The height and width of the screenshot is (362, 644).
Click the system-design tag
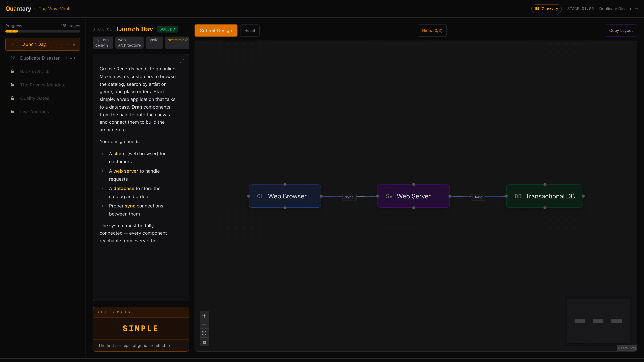(103, 42)
